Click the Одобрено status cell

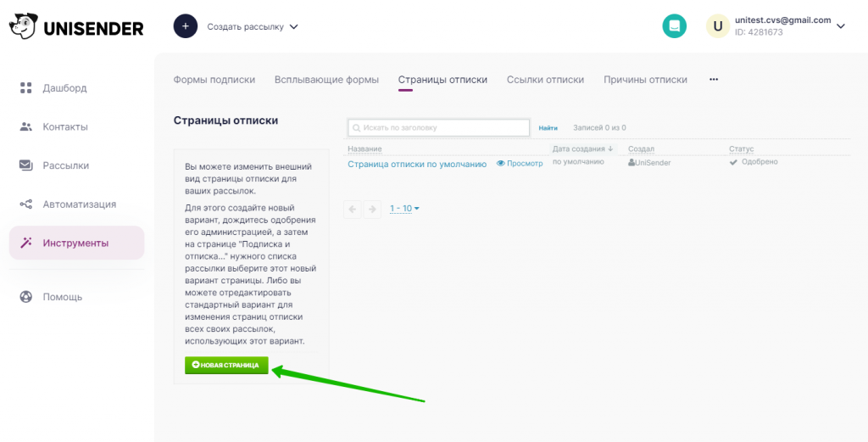click(754, 162)
